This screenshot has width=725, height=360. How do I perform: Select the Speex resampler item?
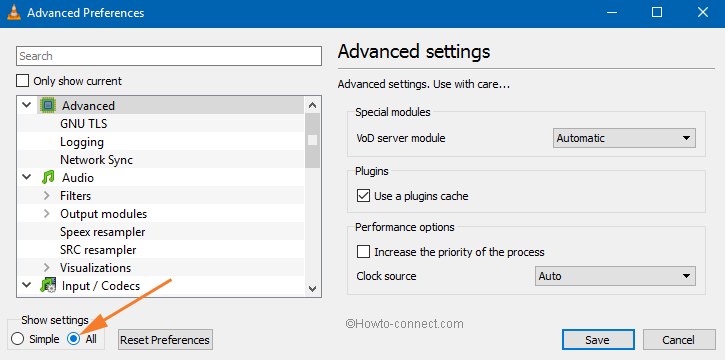click(103, 232)
